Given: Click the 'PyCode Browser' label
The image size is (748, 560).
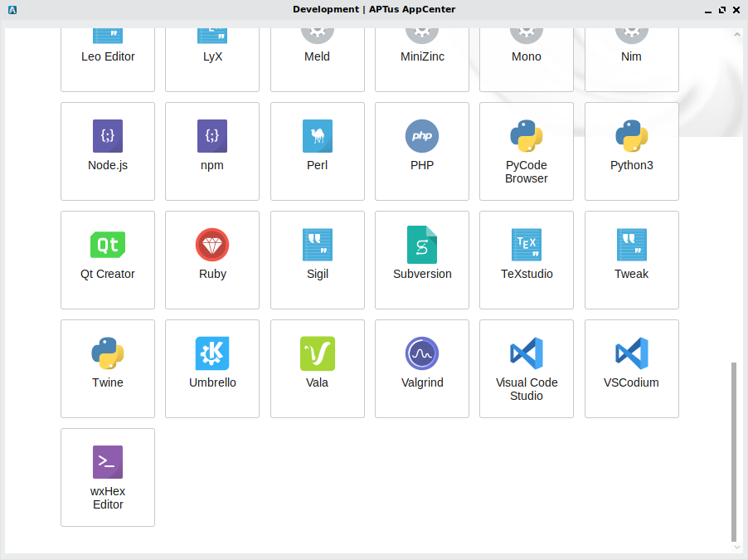Looking at the screenshot, I should coord(527,172).
